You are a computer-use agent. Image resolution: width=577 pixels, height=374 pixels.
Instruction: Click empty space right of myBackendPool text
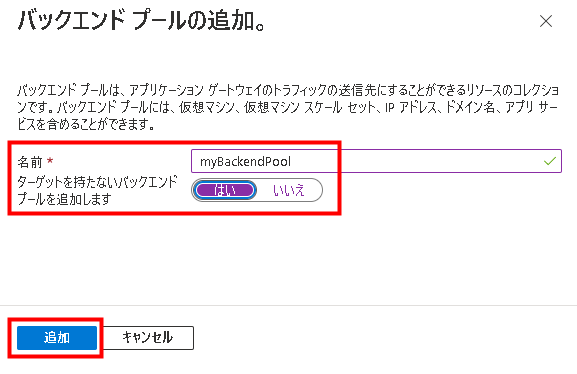(x=416, y=161)
